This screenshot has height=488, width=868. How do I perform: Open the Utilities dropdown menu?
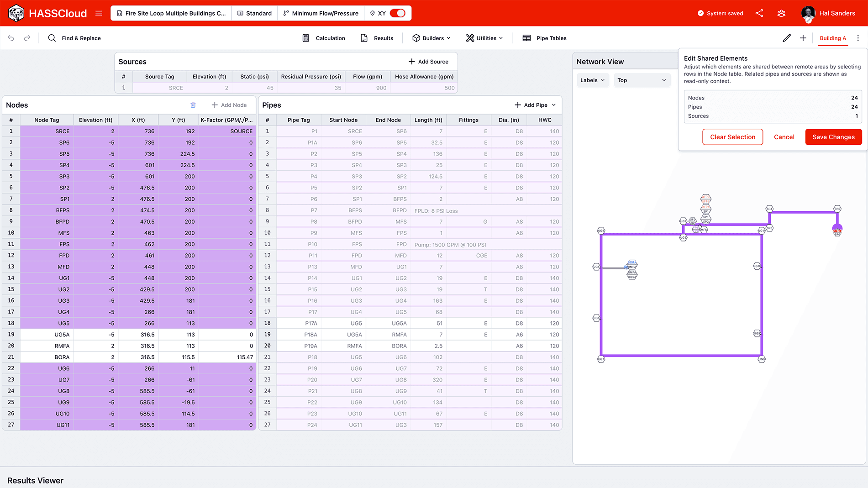pyautogui.click(x=484, y=38)
